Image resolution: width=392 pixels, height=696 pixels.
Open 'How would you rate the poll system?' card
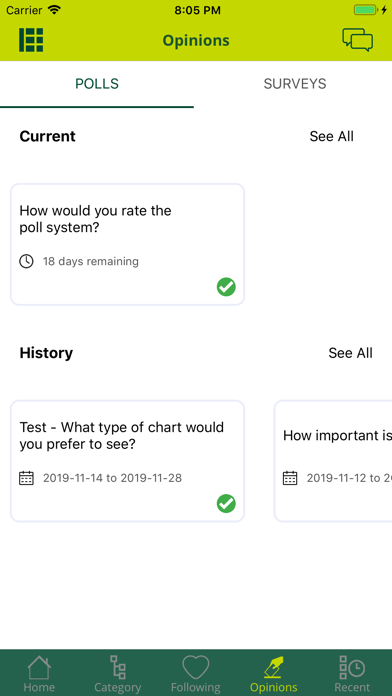127,245
